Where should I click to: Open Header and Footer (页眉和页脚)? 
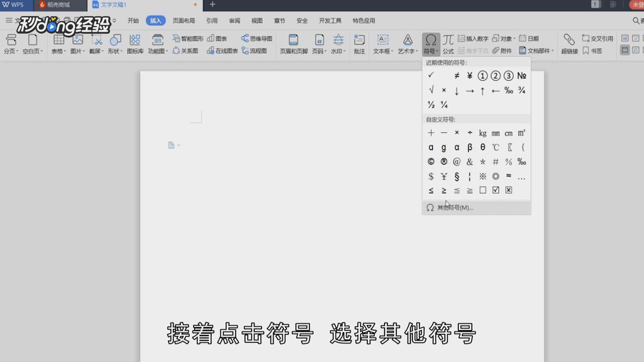click(294, 44)
